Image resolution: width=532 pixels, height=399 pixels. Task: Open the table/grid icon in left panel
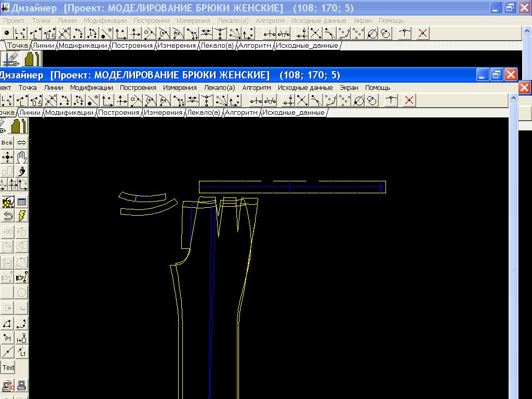click(x=21, y=202)
